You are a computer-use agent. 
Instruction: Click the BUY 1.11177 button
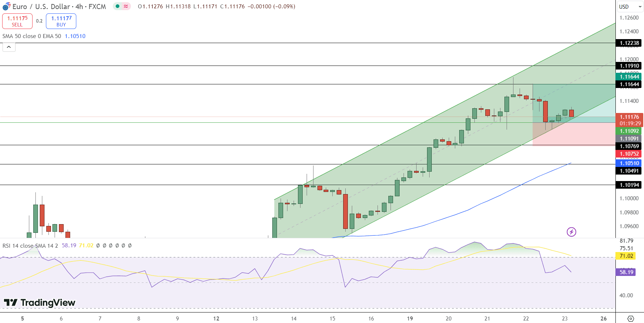(61, 21)
